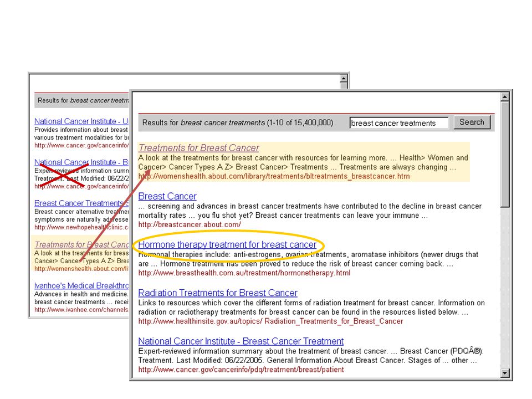Focus the breast cancer treatments search field
Image resolution: width=532 pixels, height=399 pixels.
coord(399,123)
